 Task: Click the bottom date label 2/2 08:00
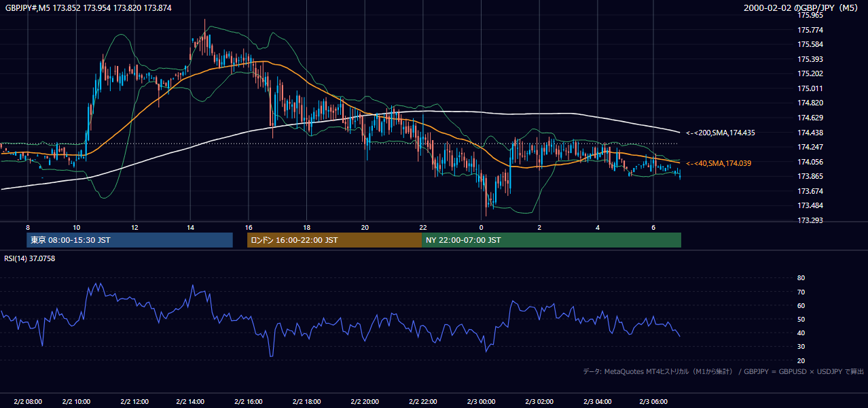pyautogui.click(x=28, y=401)
